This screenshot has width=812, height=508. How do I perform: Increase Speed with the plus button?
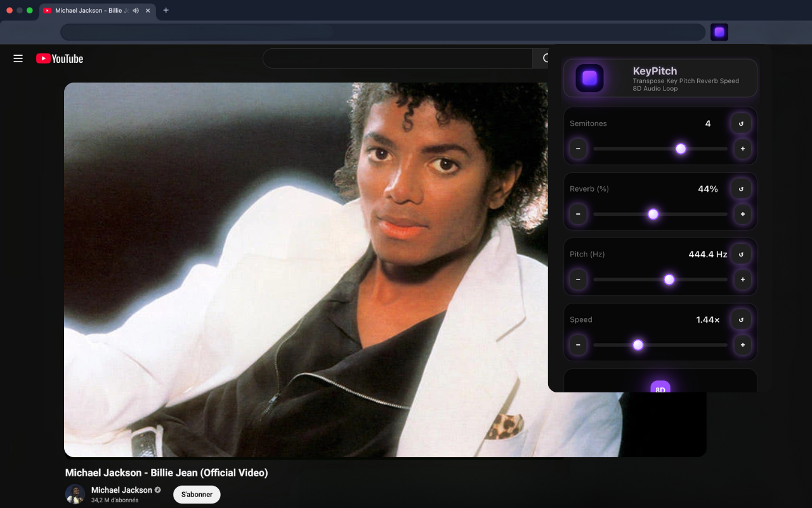[743, 345]
